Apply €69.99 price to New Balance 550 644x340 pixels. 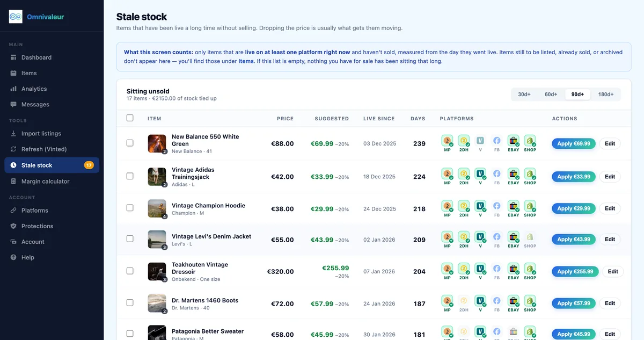tap(574, 143)
